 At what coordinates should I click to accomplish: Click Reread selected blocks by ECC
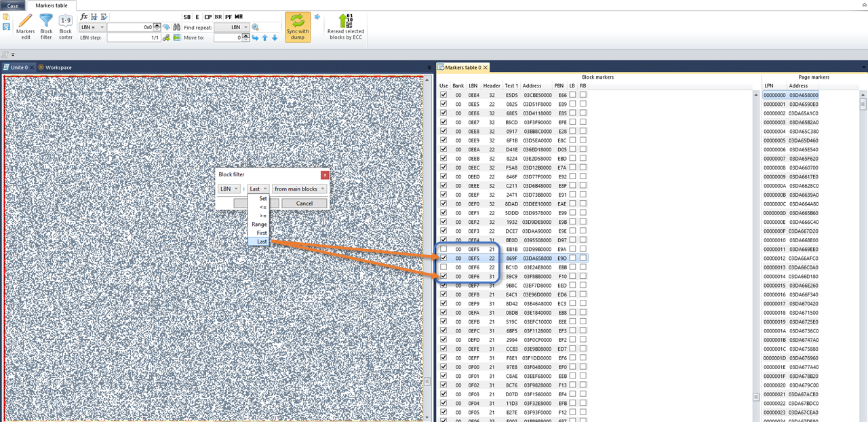[345, 27]
